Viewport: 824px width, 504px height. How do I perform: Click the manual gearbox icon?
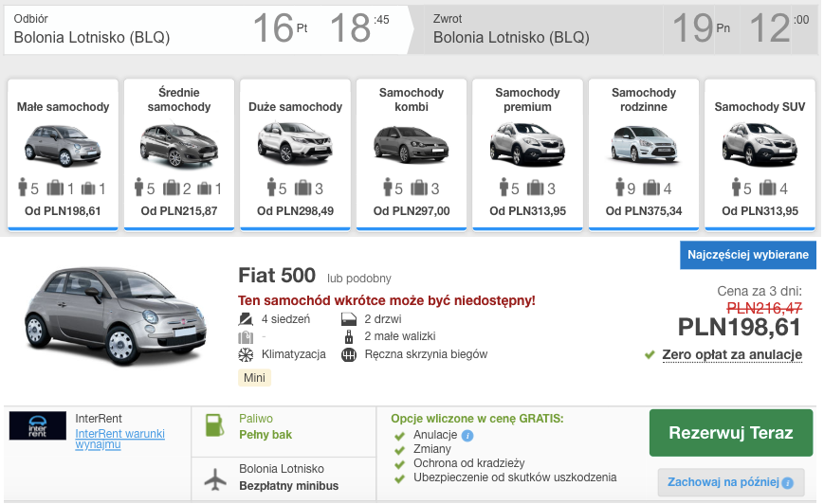coord(349,355)
